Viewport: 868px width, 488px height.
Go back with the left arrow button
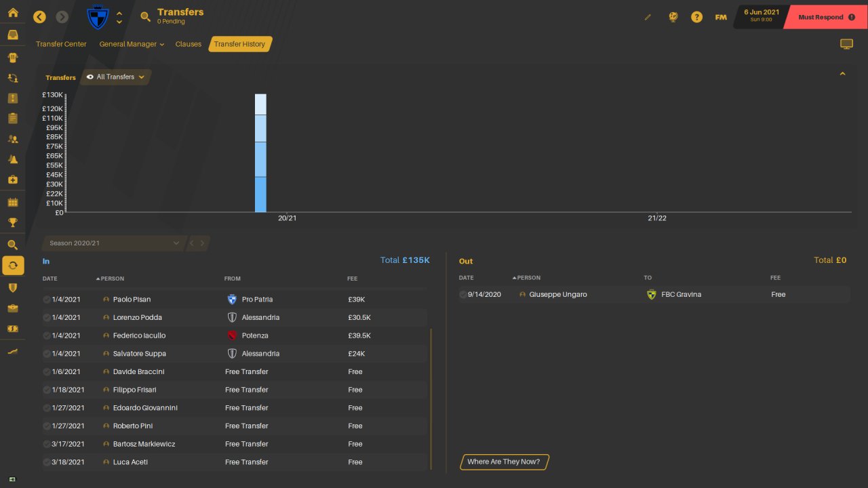39,16
